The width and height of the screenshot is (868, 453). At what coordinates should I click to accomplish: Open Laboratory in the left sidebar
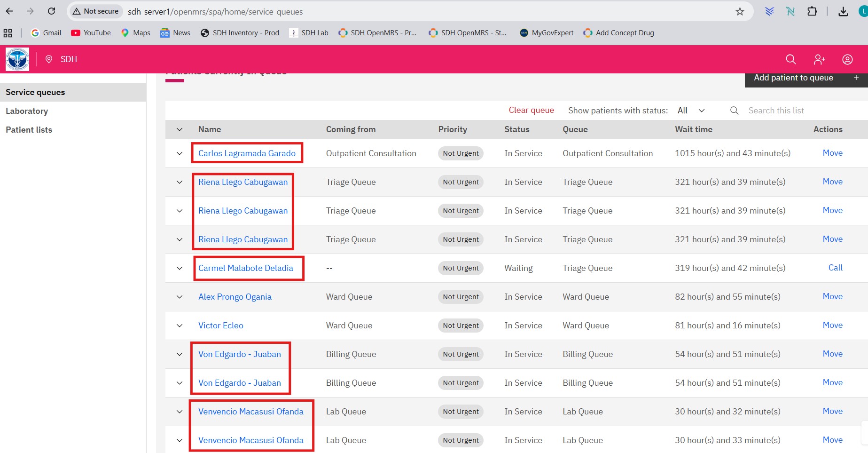click(x=27, y=111)
